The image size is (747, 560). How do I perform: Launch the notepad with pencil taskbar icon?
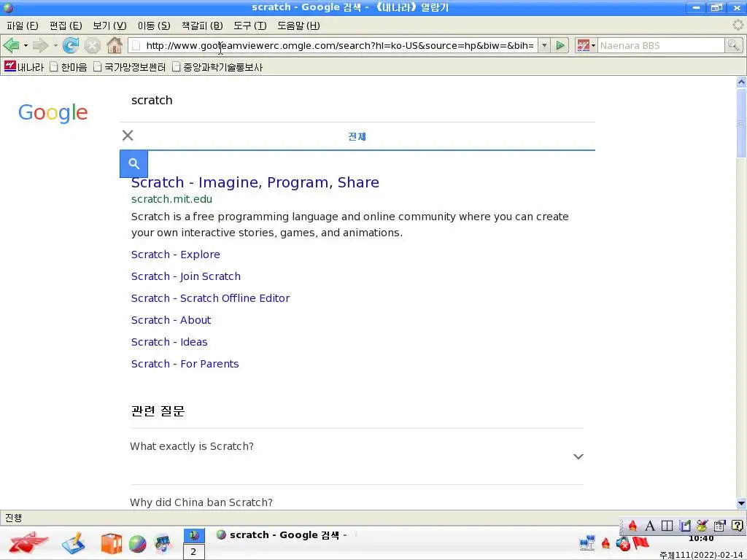point(74,543)
